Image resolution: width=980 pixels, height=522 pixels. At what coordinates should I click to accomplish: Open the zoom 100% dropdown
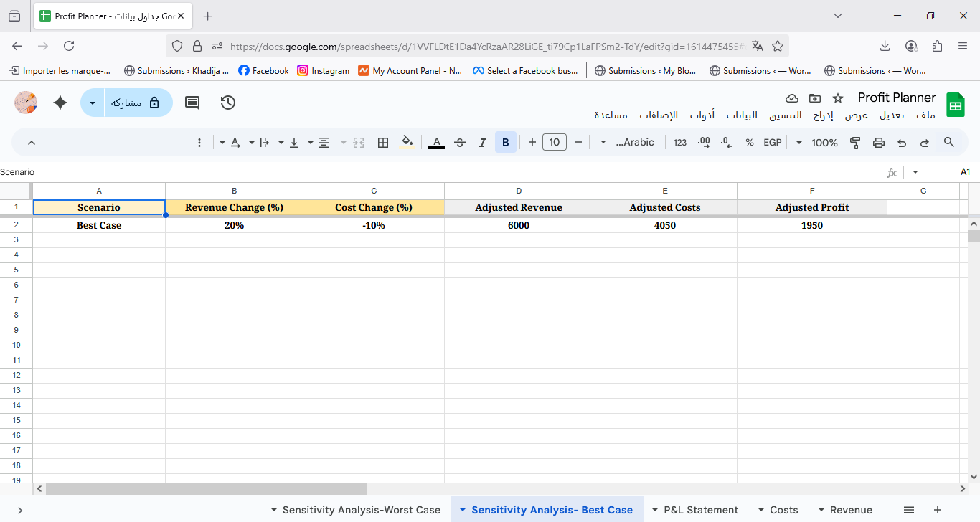(817, 143)
